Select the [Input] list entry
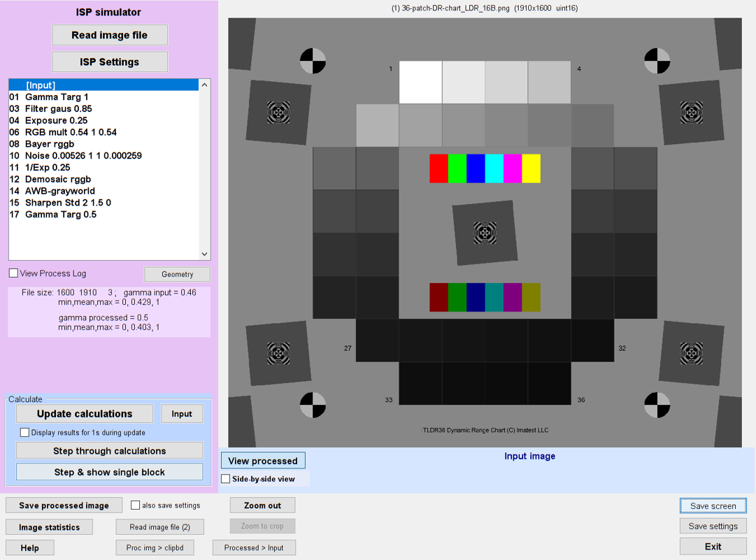This screenshot has width=756, height=560. click(x=41, y=85)
